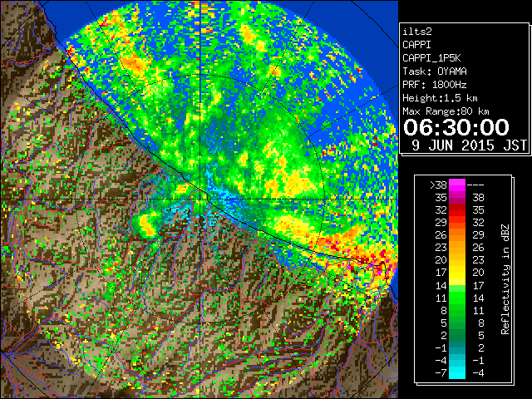
Task: Click the 'Max Range:80 km' text
Action: coord(446,111)
